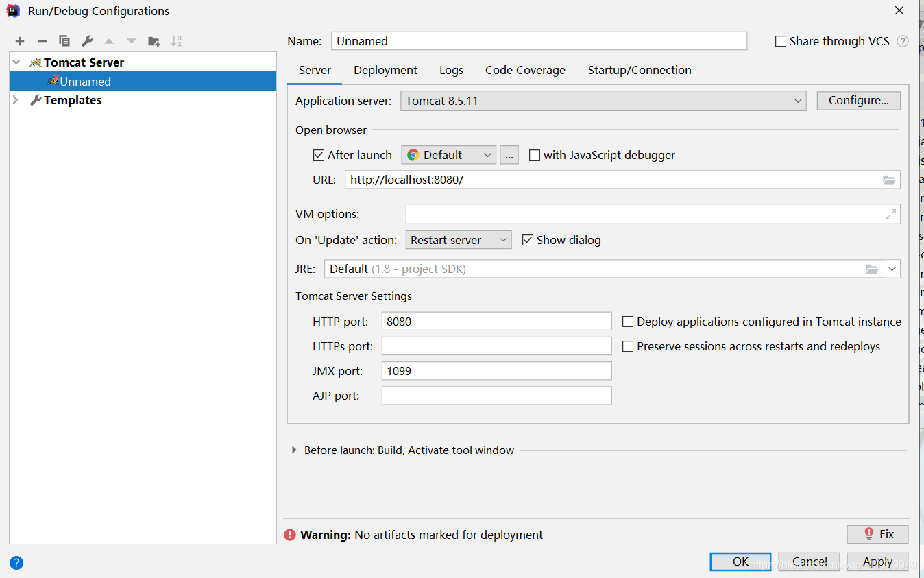Click help icon next to Share through VCS
This screenshot has width=924, height=578.
[x=903, y=41]
